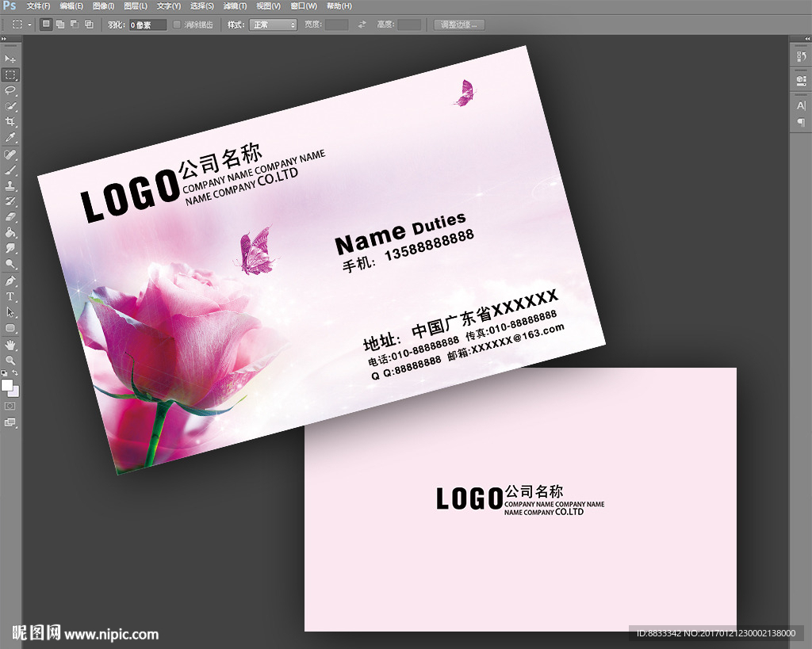812x649 pixels.
Task: Open the Paragraph panel icon
Action: [x=801, y=122]
